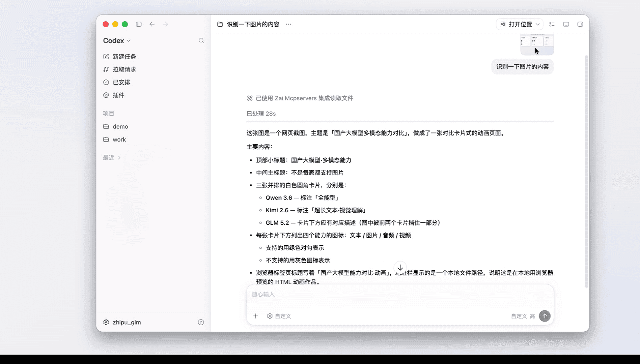
Task: Jump to bottom with the down-arrow button
Action: click(400, 268)
